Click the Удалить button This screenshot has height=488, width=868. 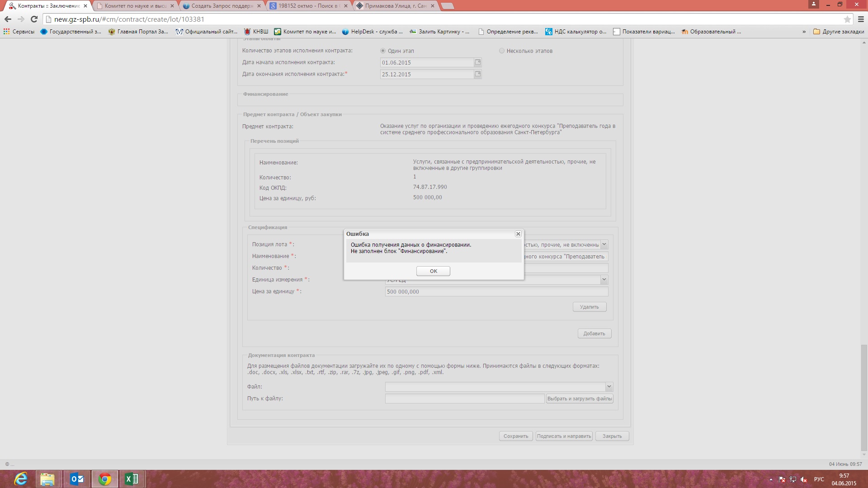590,307
